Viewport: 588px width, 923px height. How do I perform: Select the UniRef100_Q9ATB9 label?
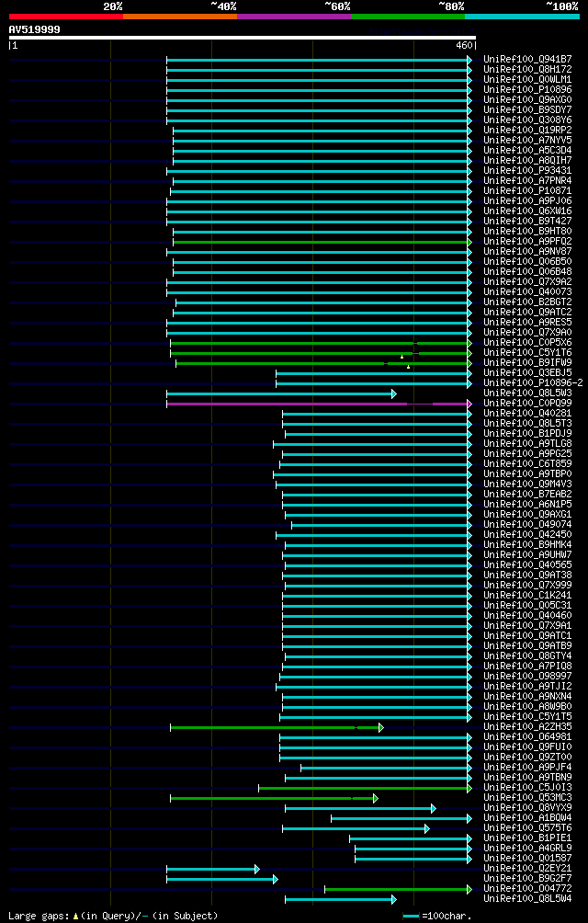[527, 645]
